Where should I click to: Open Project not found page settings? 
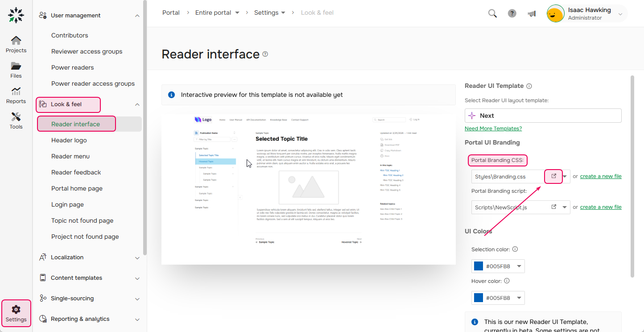(x=85, y=237)
